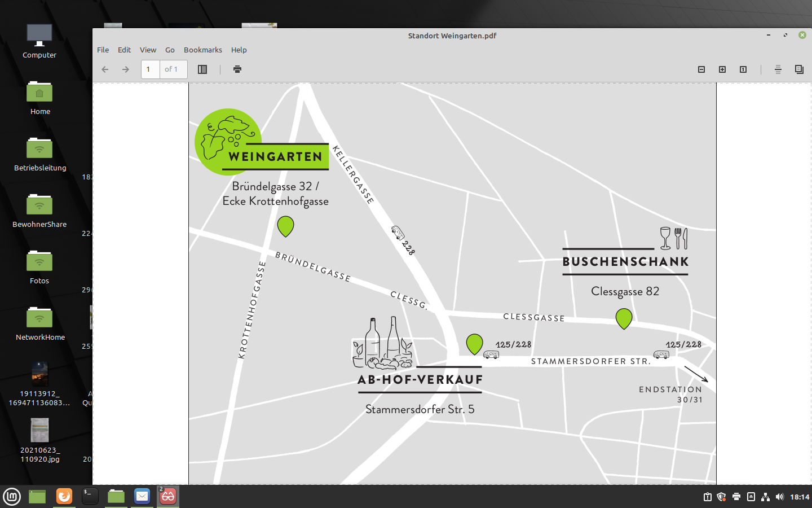Toggle continuous page scrolling mode
Screen dimensions: 812x508
(778, 69)
